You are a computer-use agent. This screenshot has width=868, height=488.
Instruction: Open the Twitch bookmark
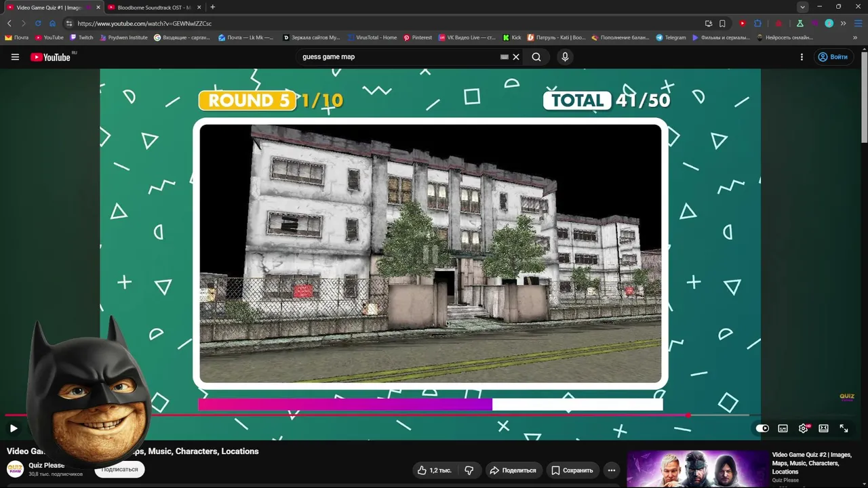[82, 38]
